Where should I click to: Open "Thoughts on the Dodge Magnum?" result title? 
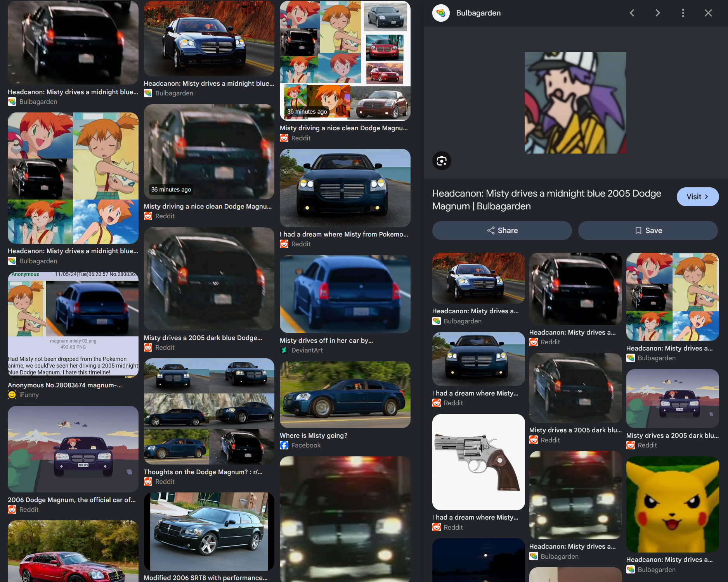click(203, 472)
